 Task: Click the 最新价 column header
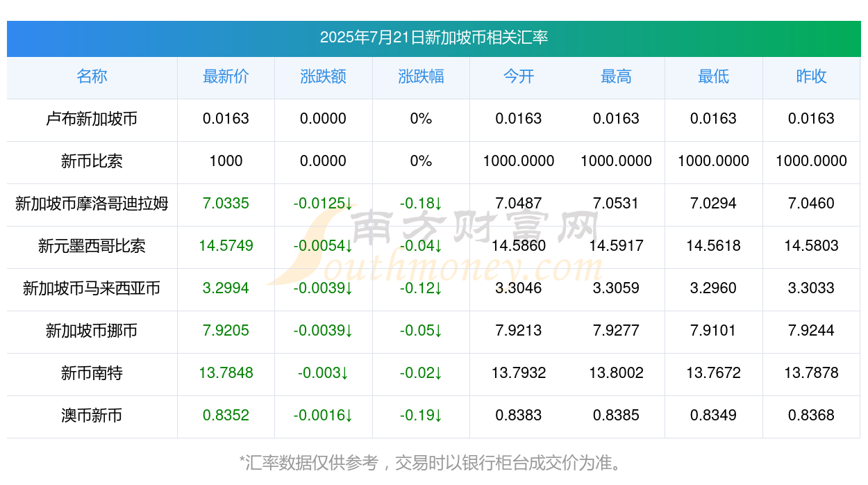(x=226, y=76)
